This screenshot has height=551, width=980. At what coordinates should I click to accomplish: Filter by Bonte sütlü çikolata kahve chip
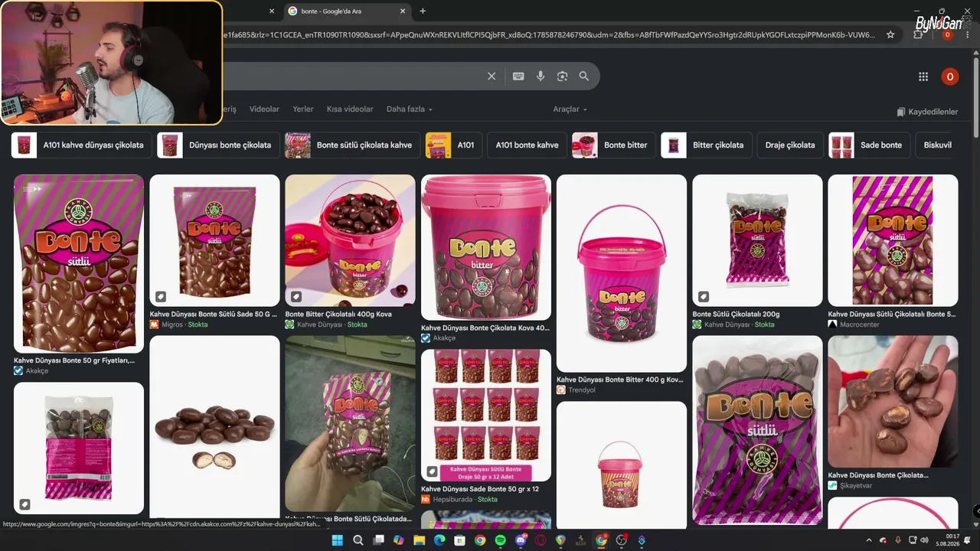(351, 145)
